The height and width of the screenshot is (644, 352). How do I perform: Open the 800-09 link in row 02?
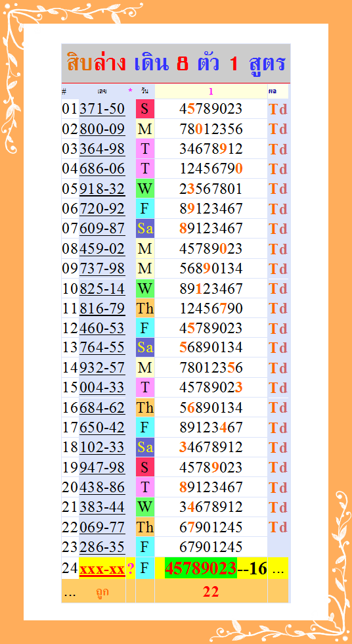click(x=102, y=129)
